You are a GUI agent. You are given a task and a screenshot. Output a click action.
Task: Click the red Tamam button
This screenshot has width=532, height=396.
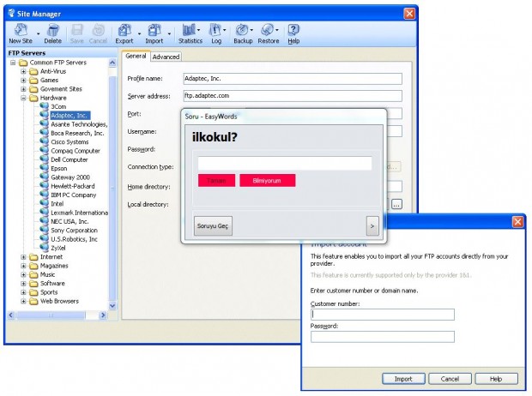tap(216, 180)
